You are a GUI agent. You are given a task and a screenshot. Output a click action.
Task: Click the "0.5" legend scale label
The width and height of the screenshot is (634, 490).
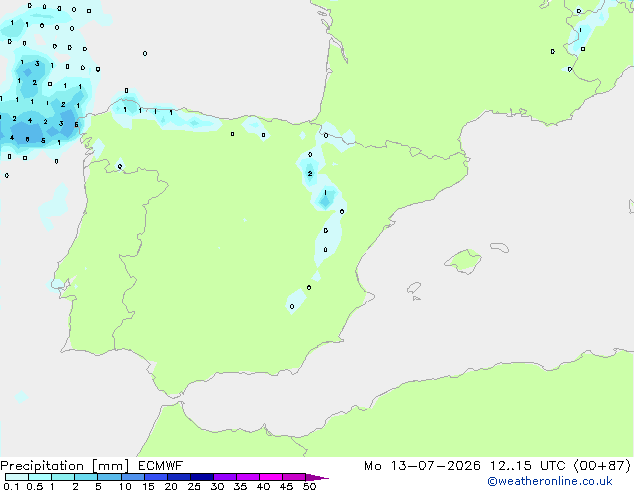(34, 486)
